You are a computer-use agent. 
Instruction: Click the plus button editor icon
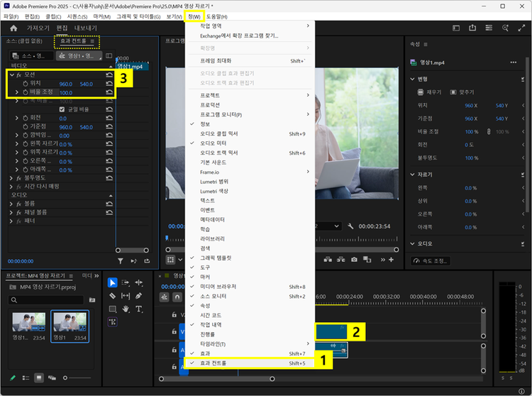pyautogui.click(x=391, y=260)
